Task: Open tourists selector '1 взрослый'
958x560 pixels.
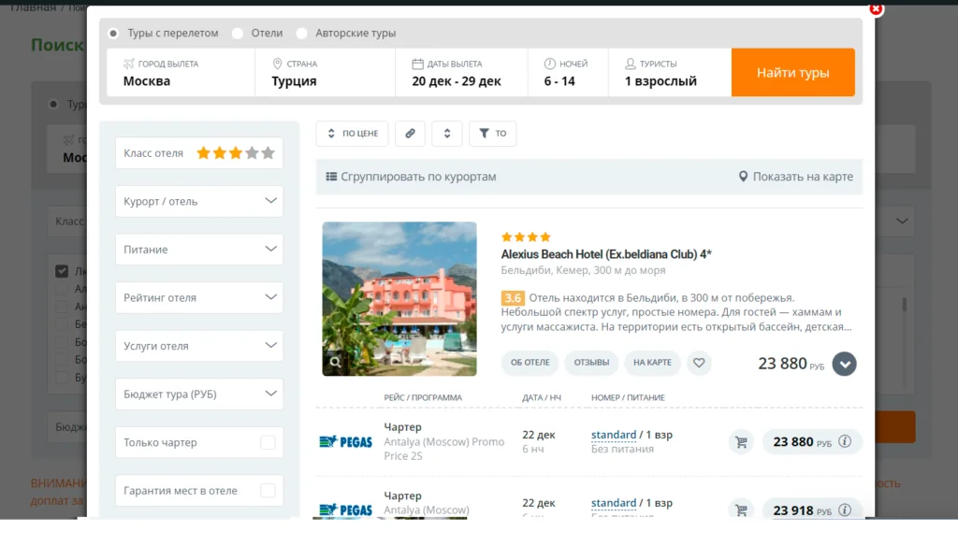Action: click(x=670, y=73)
